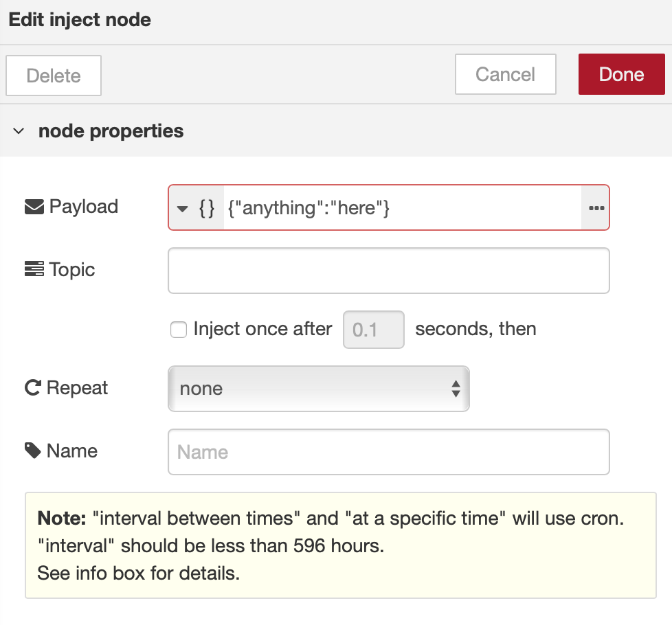Click the empty Topic input field
672x625 pixels.
click(388, 271)
